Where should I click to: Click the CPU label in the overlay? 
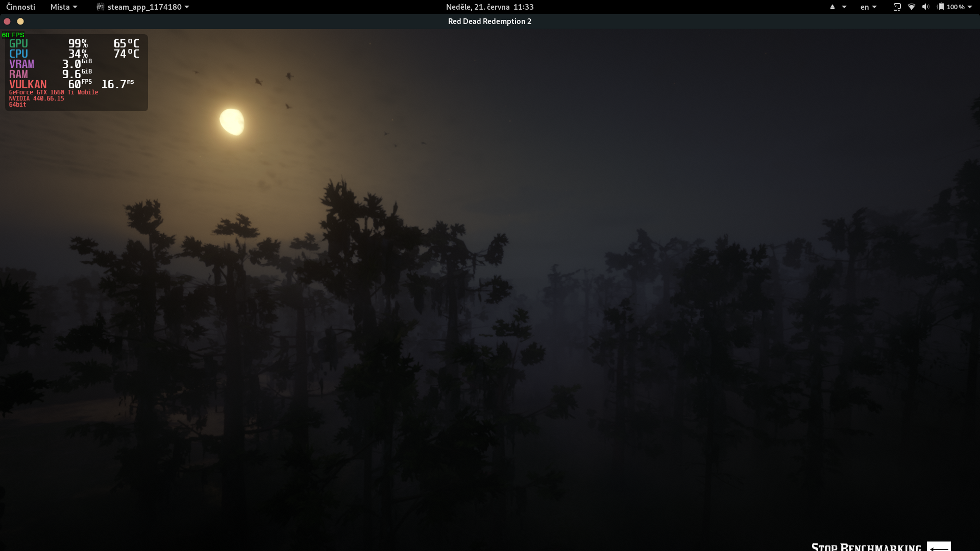pos(18,54)
